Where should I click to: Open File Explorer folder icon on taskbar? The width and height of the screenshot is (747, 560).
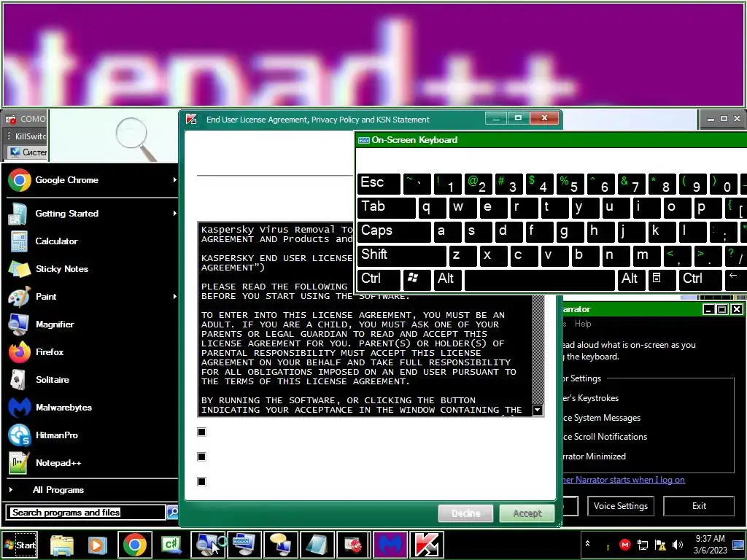(x=62, y=545)
